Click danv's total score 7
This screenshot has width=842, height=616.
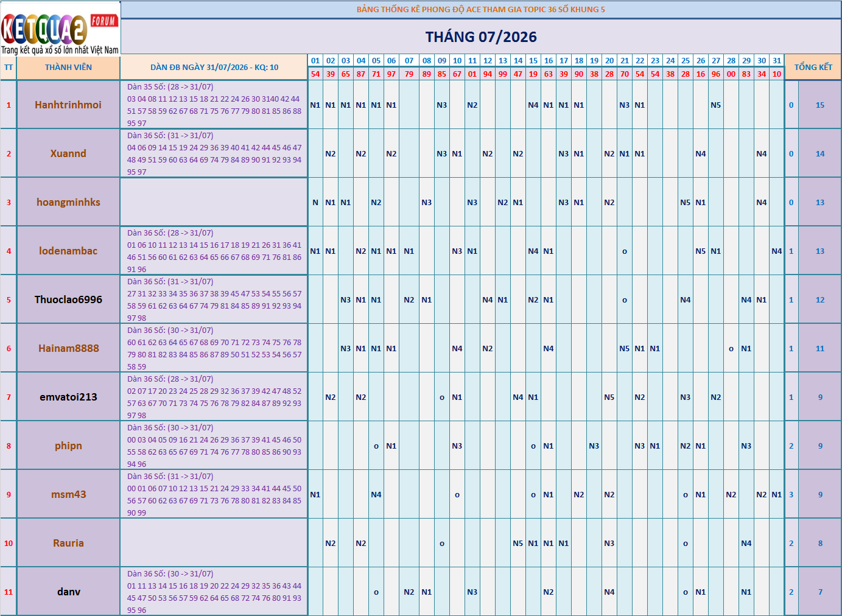820,592
